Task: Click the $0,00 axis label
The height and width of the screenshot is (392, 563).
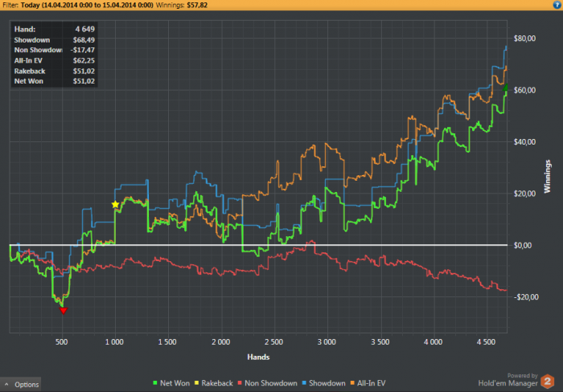Action: coord(523,245)
